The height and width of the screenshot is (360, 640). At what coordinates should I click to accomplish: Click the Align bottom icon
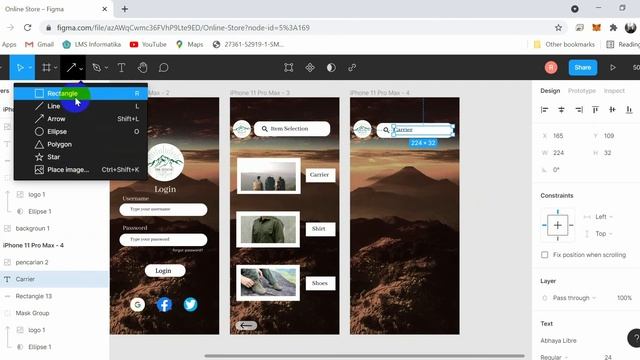point(629,110)
